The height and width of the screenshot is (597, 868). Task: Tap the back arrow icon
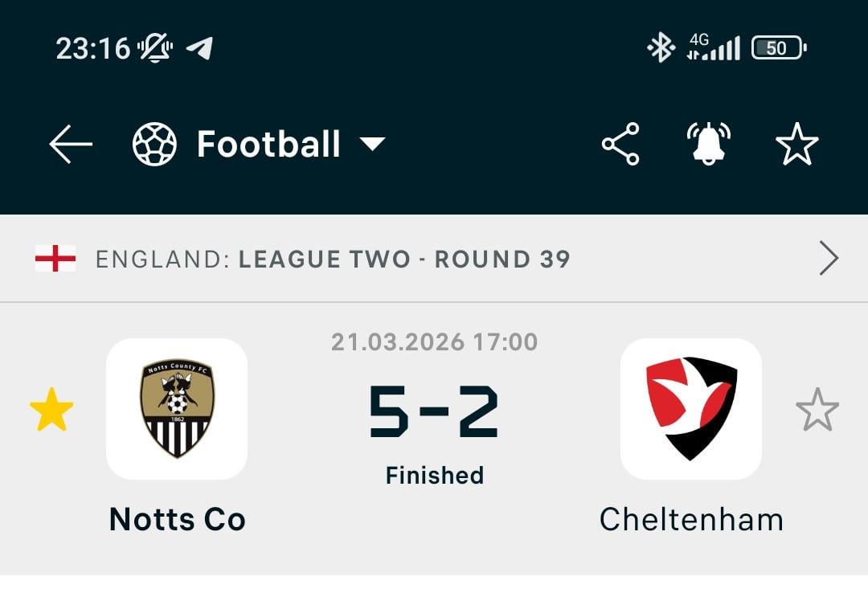(71, 145)
